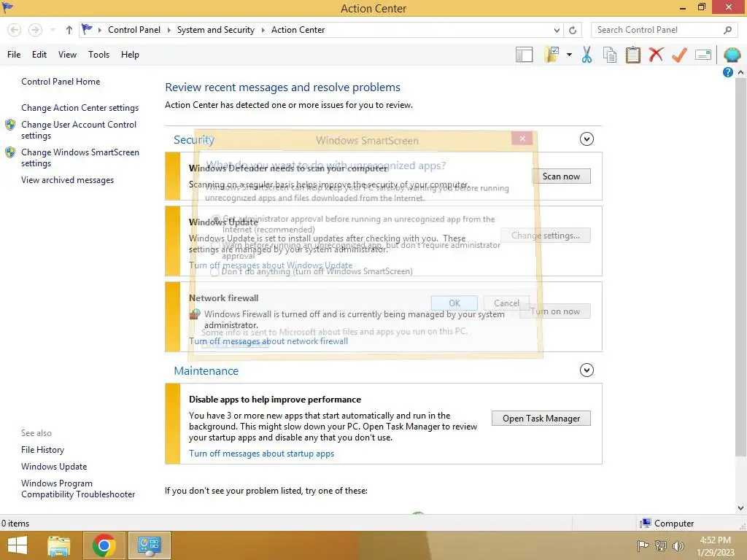The width and height of the screenshot is (747, 560).
Task: Open the recent locations dropdown arrow
Action: click(x=53, y=30)
